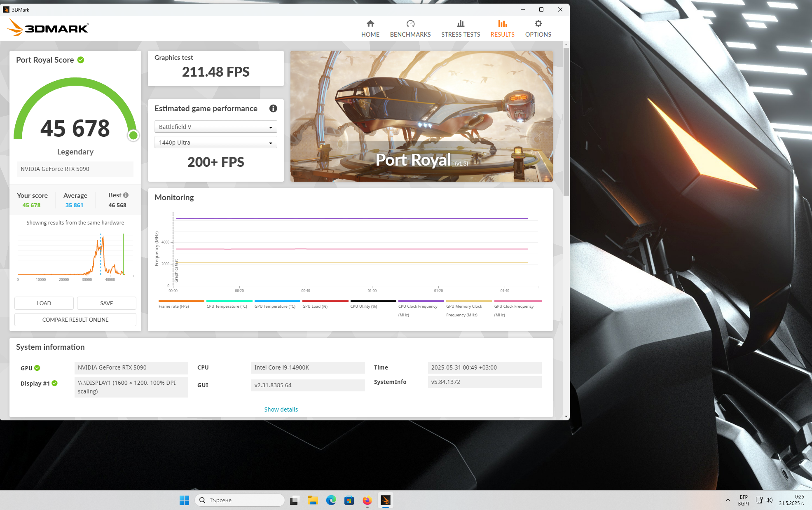Viewport: 812px width, 510px height.
Task: Click the 211.48 FPS graphics test result
Action: point(216,72)
